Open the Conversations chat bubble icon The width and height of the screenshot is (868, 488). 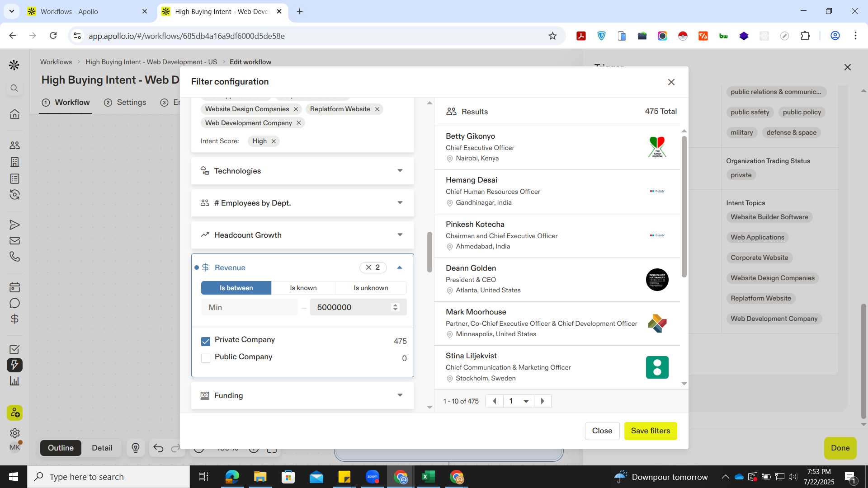pos(14,303)
